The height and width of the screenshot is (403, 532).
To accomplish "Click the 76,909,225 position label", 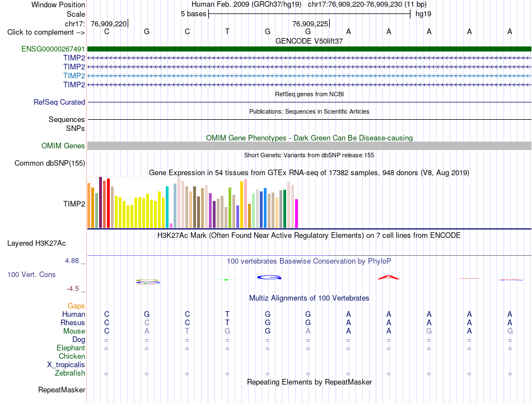I will pos(310,24).
